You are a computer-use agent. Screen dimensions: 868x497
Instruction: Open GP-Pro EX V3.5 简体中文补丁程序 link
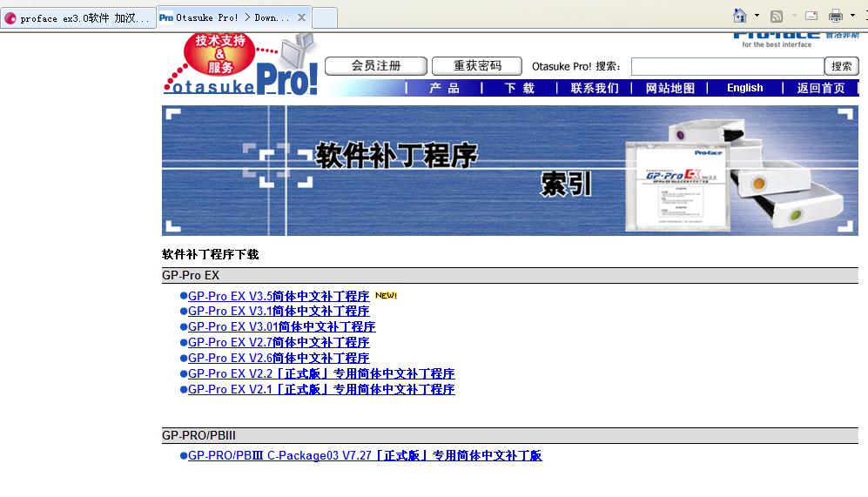(x=279, y=296)
